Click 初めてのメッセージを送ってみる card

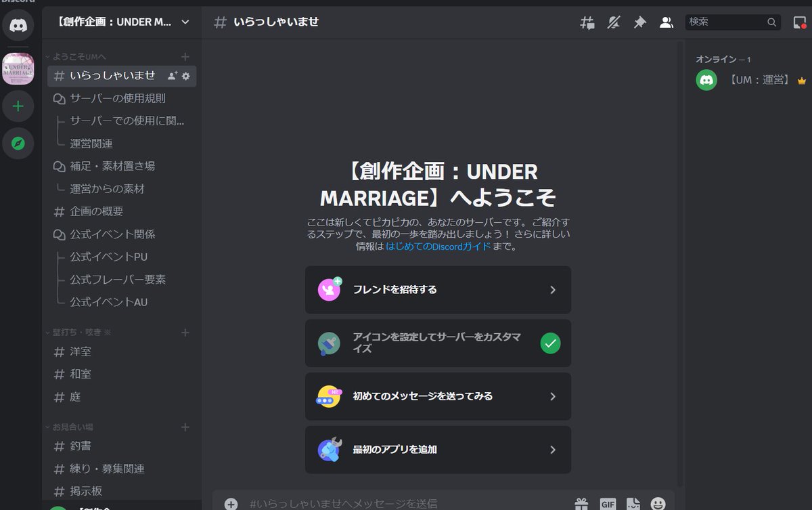[x=438, y=396]
